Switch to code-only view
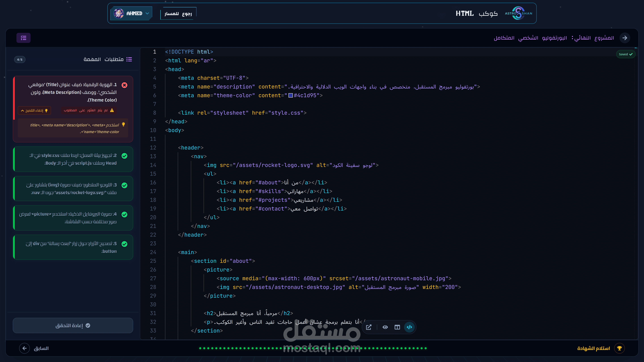The width and height of the screenshot is (644, 362). coord(409,327)
